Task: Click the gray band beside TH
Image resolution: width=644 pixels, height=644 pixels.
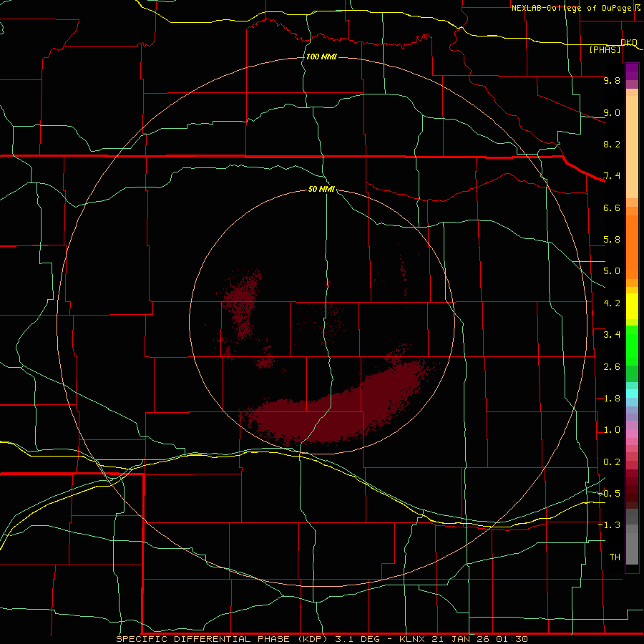Action: (632, 548)
